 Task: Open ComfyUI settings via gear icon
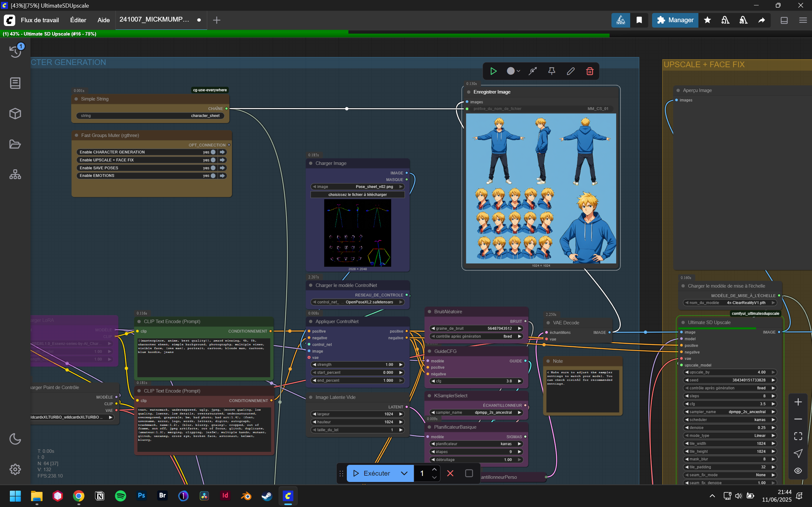point(15,470)
